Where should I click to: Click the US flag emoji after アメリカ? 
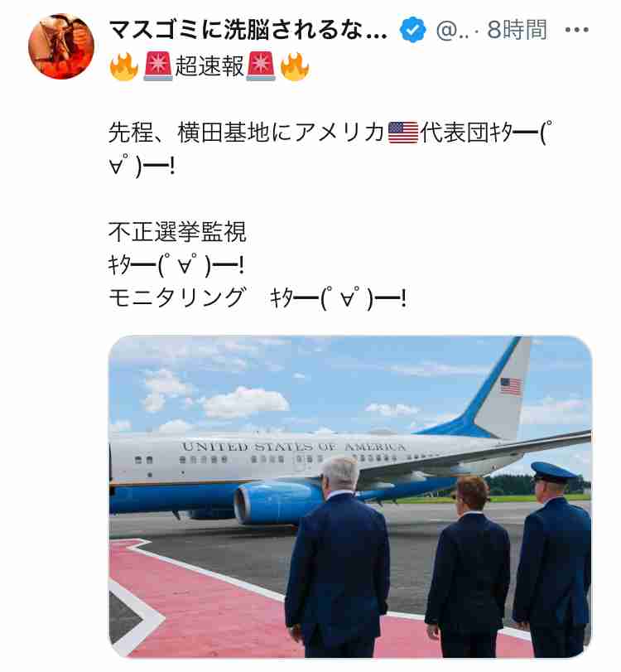click(403, 133)
